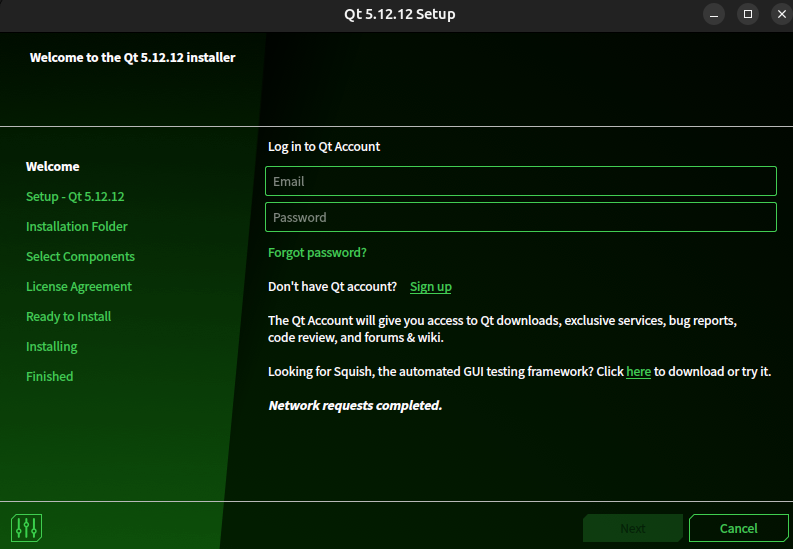Maximize the Qt Setup window

tap(747, 14)
